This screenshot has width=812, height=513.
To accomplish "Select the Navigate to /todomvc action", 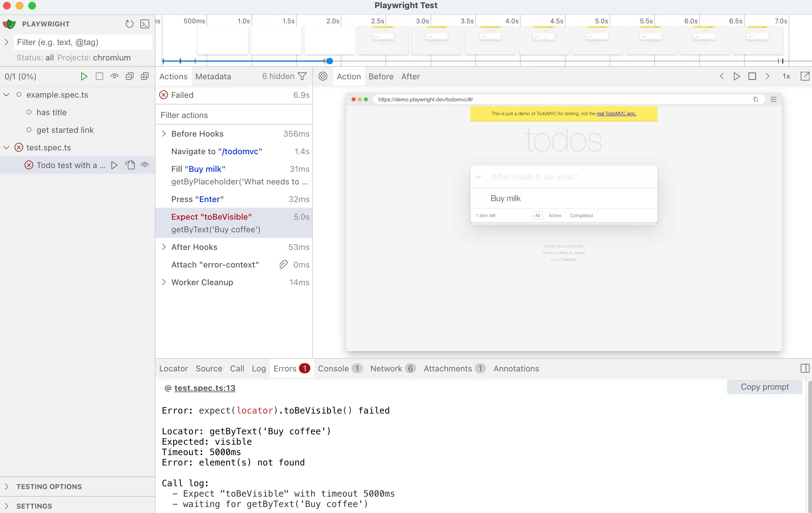I will pos(234,151).
